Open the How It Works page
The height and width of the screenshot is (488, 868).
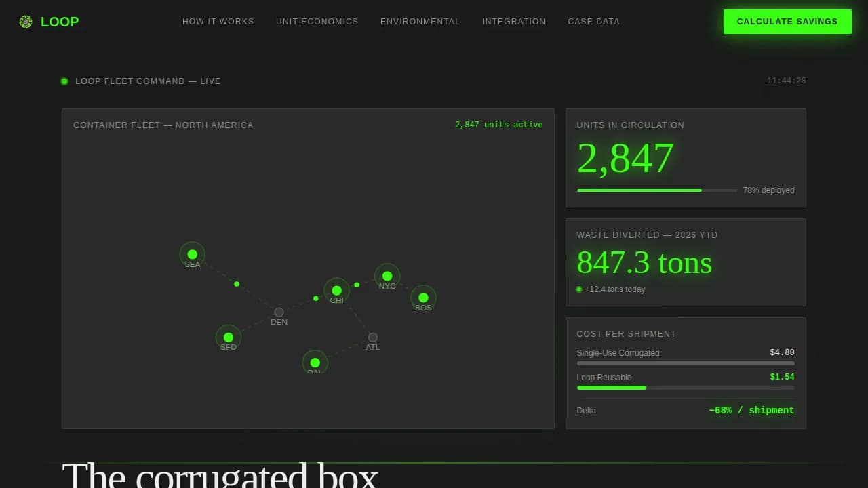[218, 22]
